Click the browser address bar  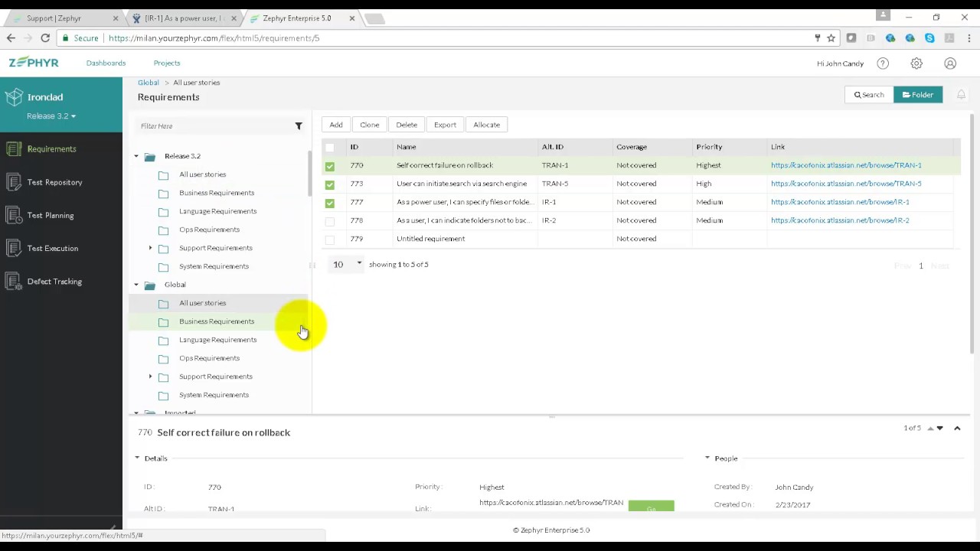459,37
